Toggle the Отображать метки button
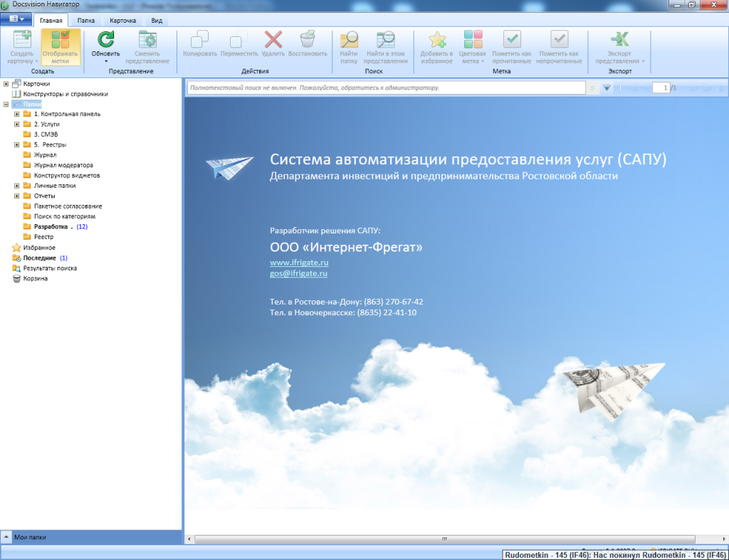729x560 pixels. [61, 47]
